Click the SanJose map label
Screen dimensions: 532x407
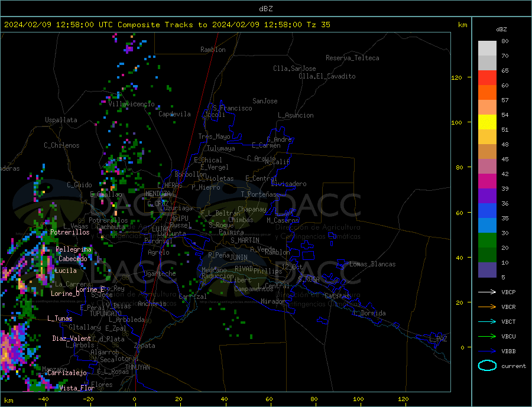(265, 101)
